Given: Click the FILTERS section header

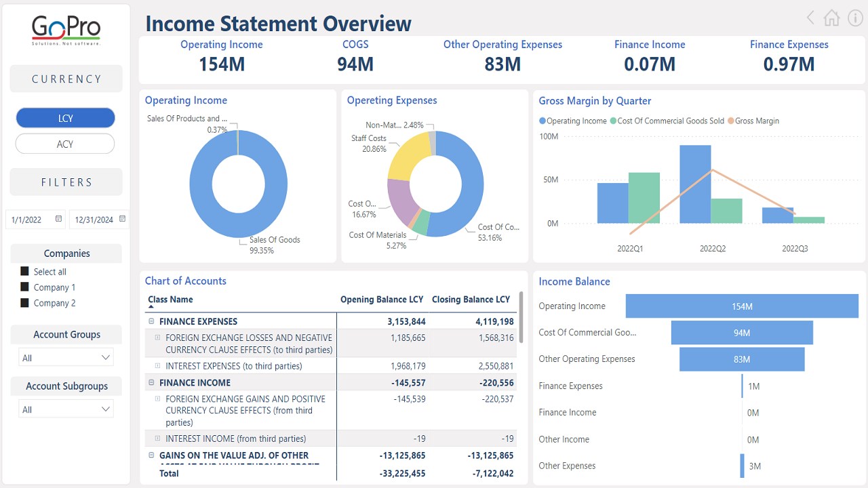Looking at the screenshot, I should [66, 182].
